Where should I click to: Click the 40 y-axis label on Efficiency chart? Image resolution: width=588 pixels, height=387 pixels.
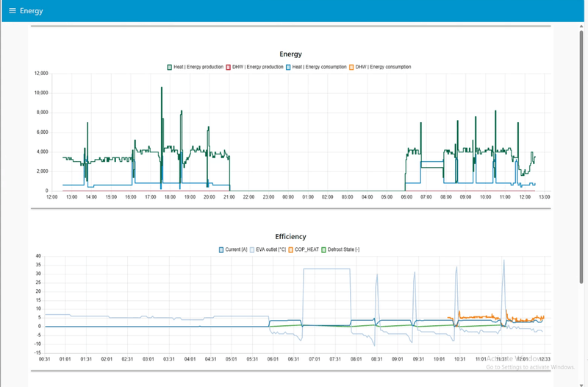click(x=38, y=256)
